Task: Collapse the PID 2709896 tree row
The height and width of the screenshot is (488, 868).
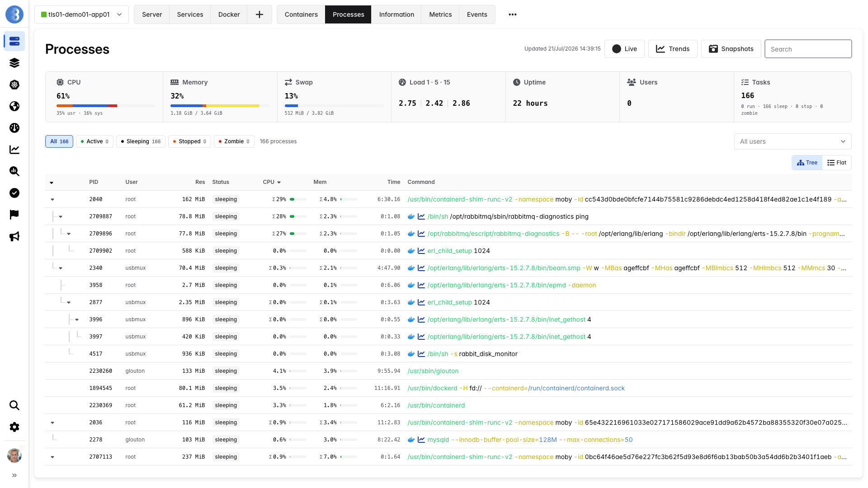Action: pos(69,234)
